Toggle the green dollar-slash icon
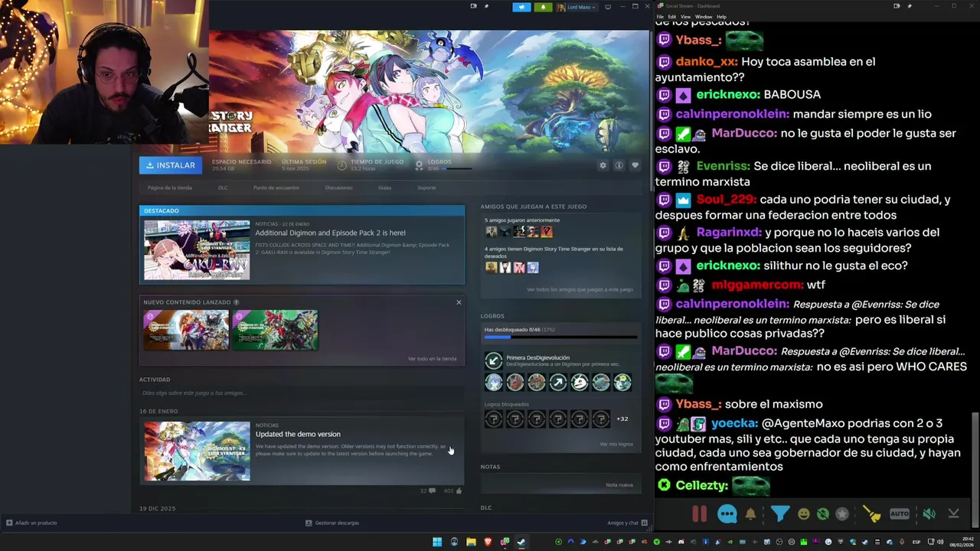 click(x=822, y=514)
